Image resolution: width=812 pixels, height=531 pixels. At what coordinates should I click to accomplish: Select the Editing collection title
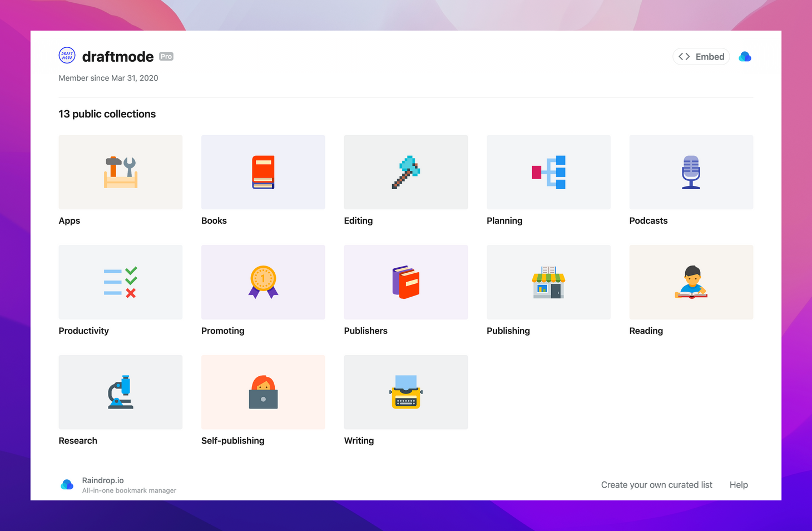click(x=358, y=220)
